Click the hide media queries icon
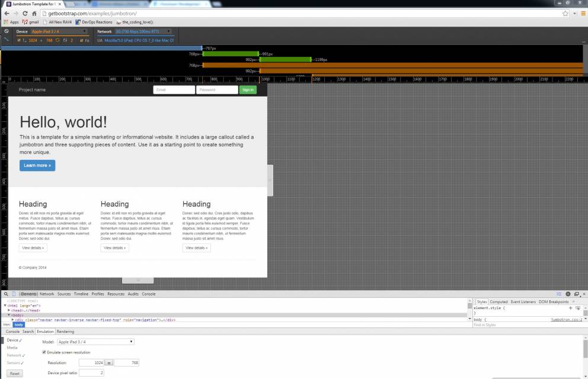The width and height of the screenshot is (588, 379). [x=7, y=40]
